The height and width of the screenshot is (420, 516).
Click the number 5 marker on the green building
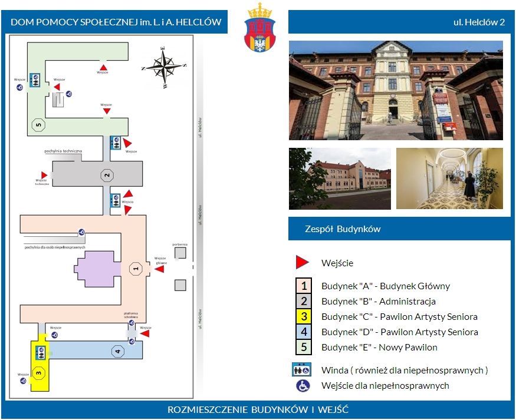coord(39,125)
